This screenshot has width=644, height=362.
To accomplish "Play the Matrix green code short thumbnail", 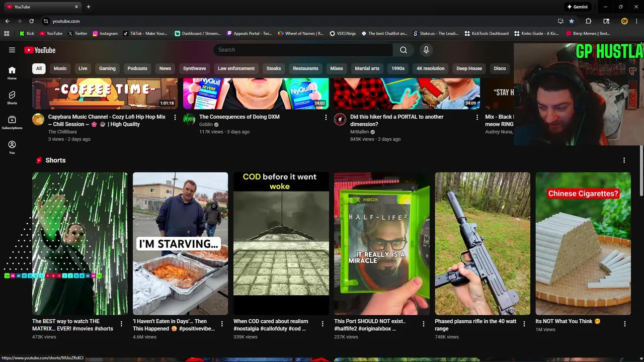I will pos(79,244).
